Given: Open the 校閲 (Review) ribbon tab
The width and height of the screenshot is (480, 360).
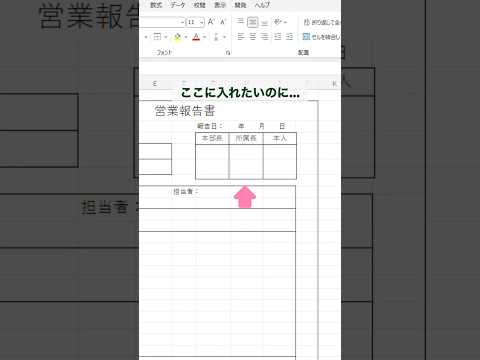Looking at the screenshot, I should click(x=200, y=5).
